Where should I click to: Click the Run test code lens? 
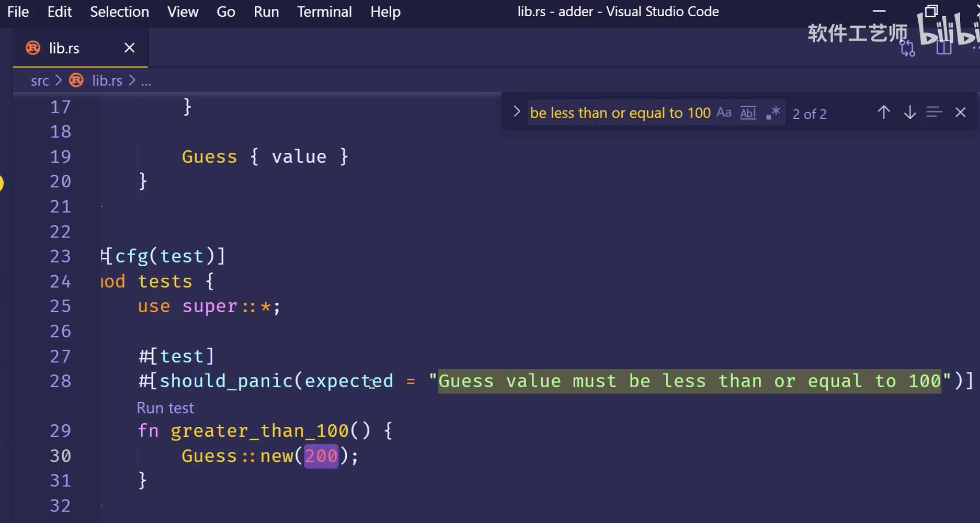pyautogui.click(x=165, y=408)
